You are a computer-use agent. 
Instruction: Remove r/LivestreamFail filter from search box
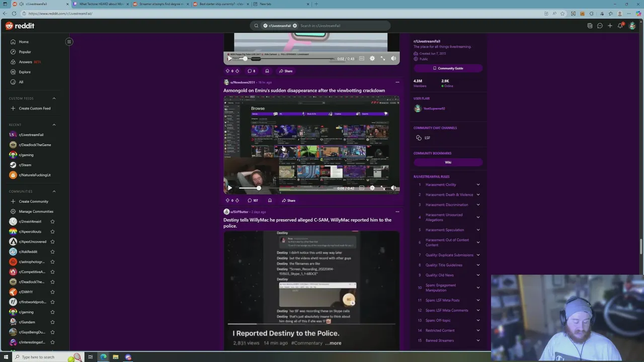(295, 26)
